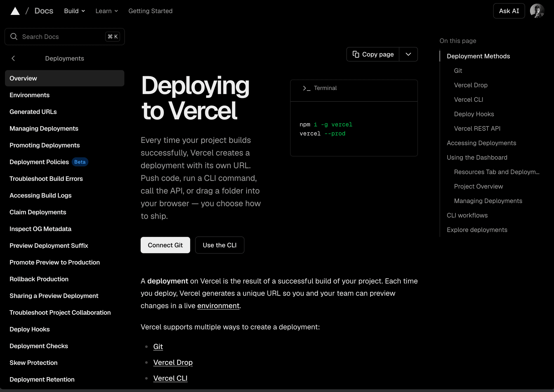554x392 pixels.
Task: Open the Copy page options dropdown arrow
Action: (408, 54)
